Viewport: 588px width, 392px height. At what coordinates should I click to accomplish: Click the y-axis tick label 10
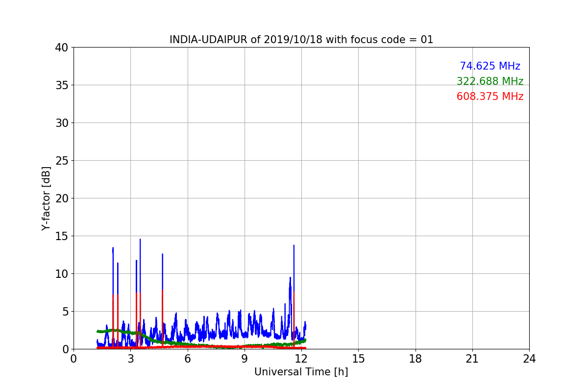(x=61, y=274)
